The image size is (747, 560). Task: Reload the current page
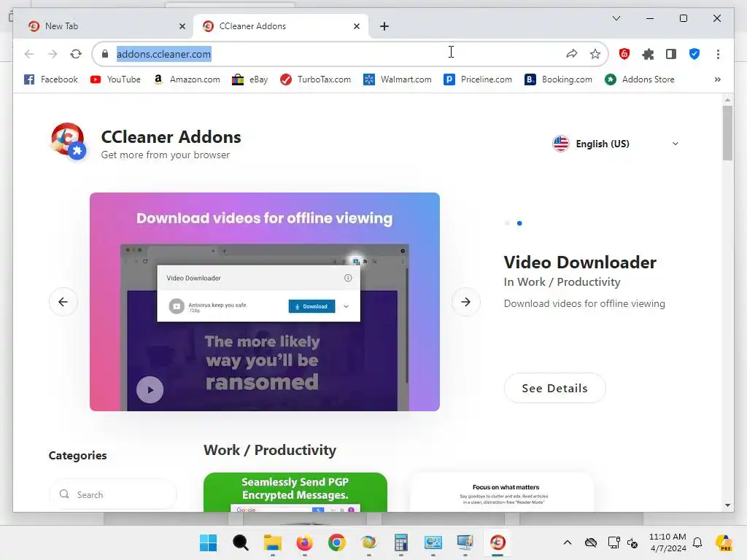(x=76, y=54)
